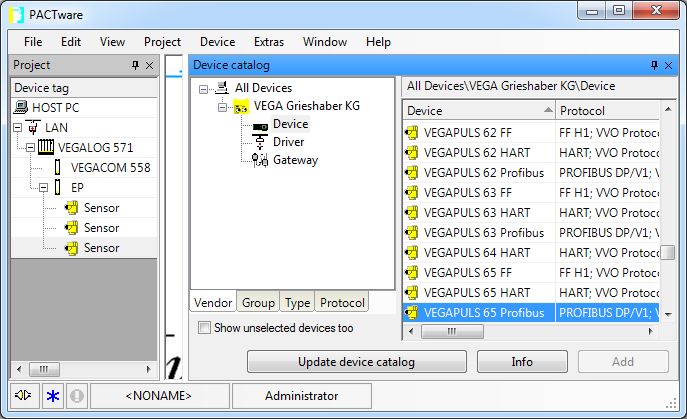Image resolution: width=687 pixels, height=419 pixels.
Task: Open the Help menu
Action: coord(378,42)
